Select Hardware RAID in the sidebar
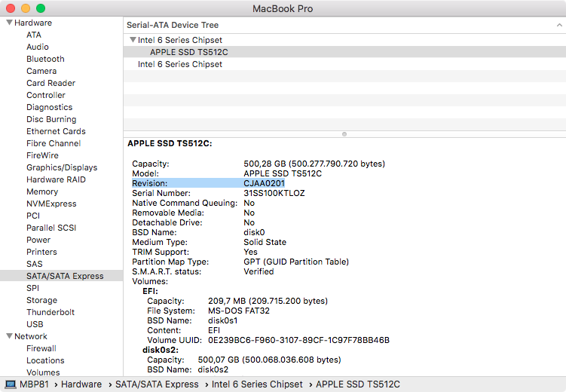The height and width of the screenshot is (392, 566). (x=56, y=179)
